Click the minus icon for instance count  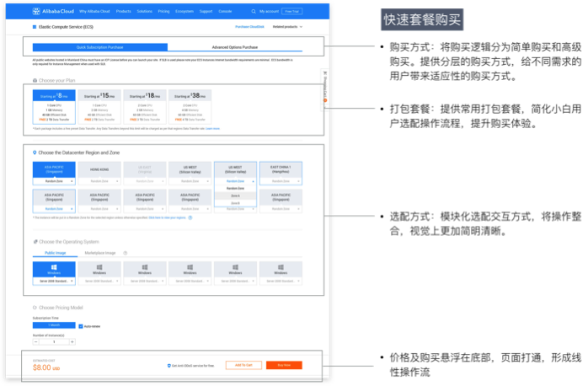click(x=36, y=341)
